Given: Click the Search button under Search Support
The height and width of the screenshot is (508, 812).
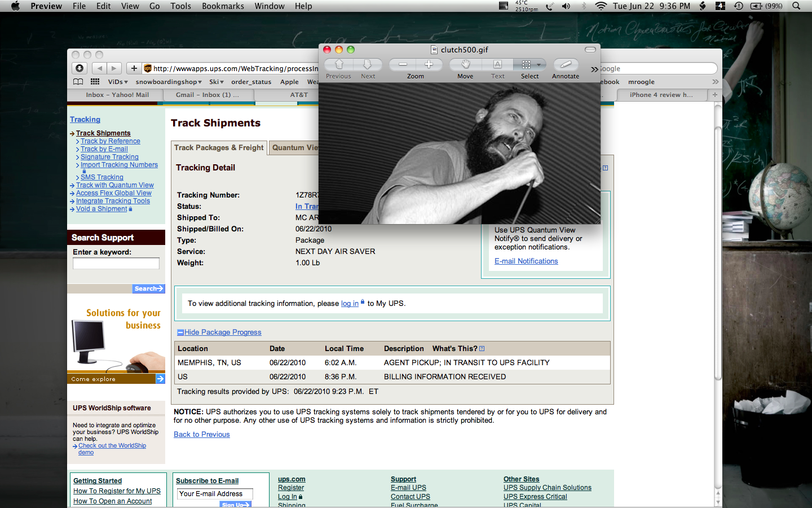Looking at the screenshot, I should click(149, 288).
